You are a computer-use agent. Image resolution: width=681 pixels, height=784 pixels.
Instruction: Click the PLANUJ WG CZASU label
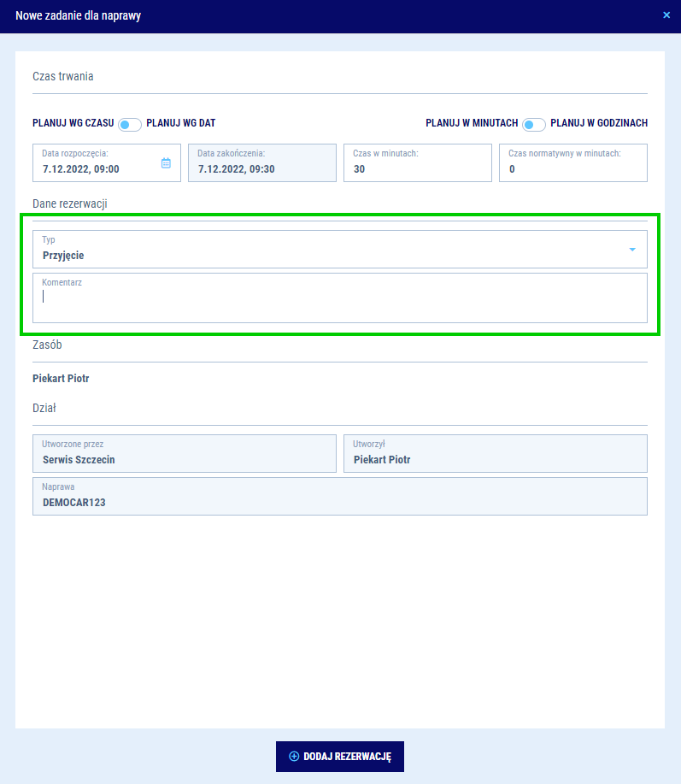73,123
